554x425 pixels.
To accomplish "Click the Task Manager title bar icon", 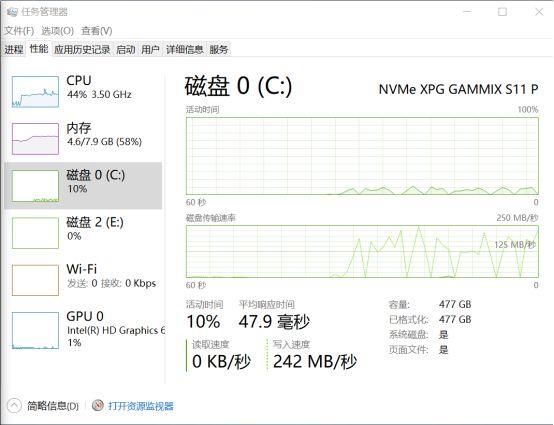I will click(12, 12).
